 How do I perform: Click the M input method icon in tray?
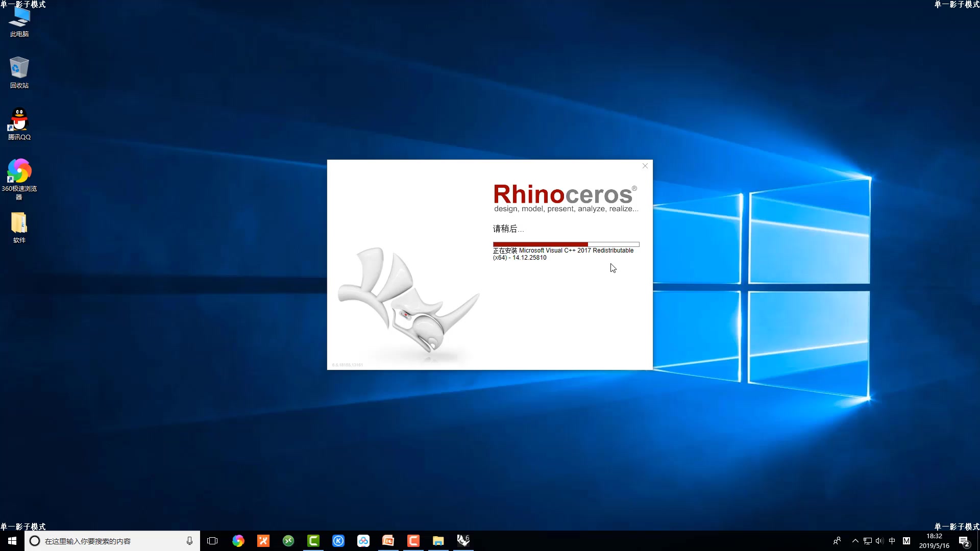[906, 541]
